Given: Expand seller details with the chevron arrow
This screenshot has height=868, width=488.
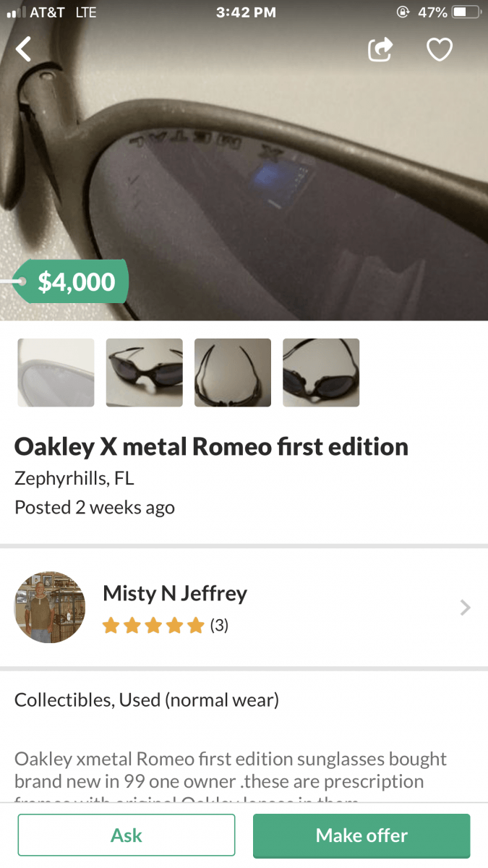Looking at the screenshot, I should coord(465,608).
